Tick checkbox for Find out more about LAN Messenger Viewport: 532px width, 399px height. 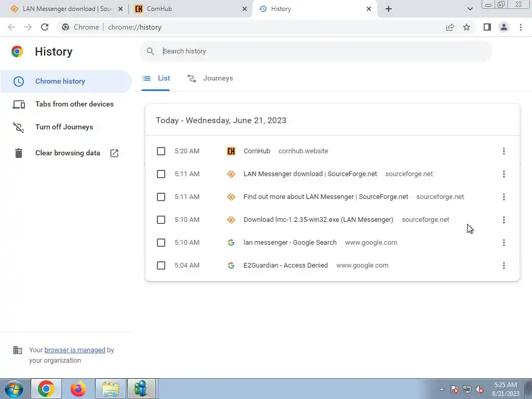click(161, 197)
